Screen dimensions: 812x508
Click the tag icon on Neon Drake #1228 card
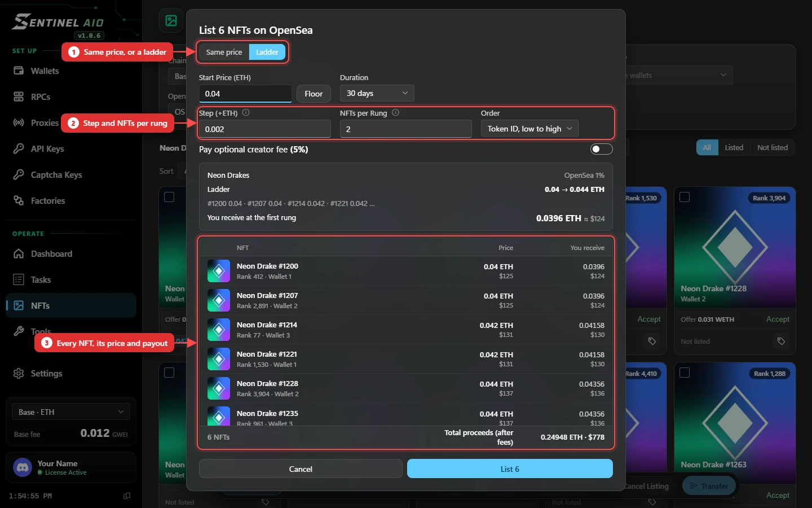781,341
